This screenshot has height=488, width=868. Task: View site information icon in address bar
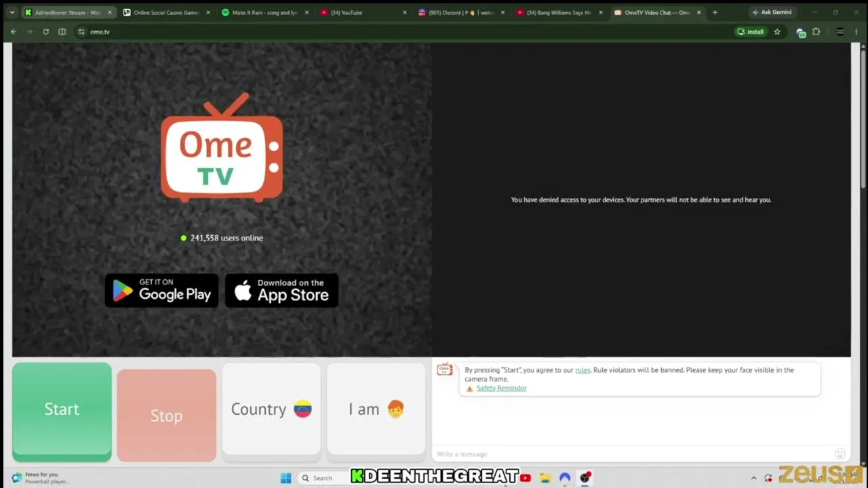point(81,32)
